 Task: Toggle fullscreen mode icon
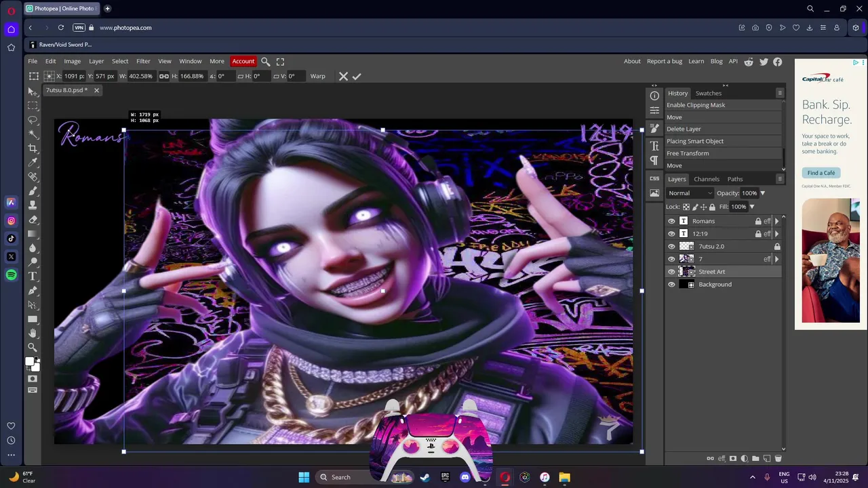(280, 62)
